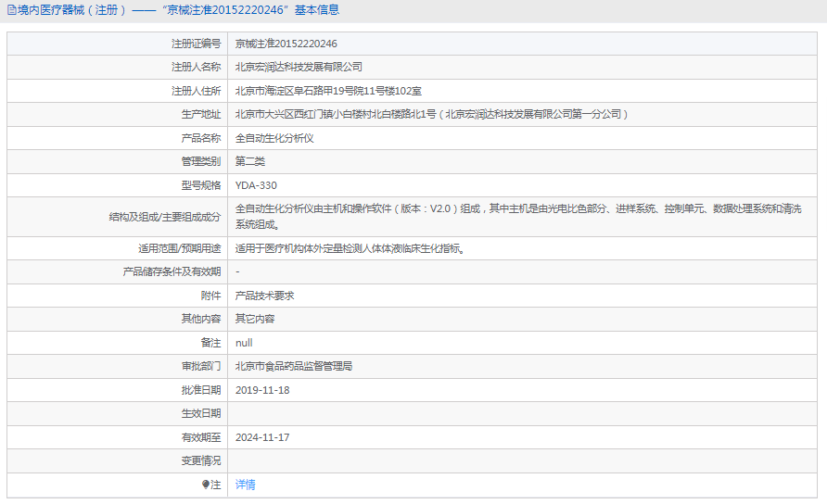The image size is (827, 504).
Task: Click the document icon before 境内医疗器械 title
Action: point(12,10)
